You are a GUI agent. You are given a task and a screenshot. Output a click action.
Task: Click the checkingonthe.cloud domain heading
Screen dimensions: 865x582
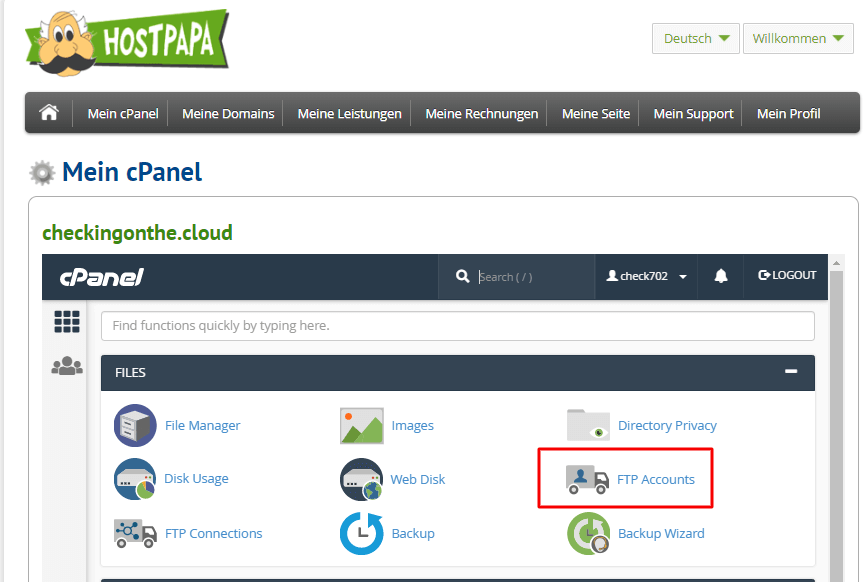click(137, 233)
